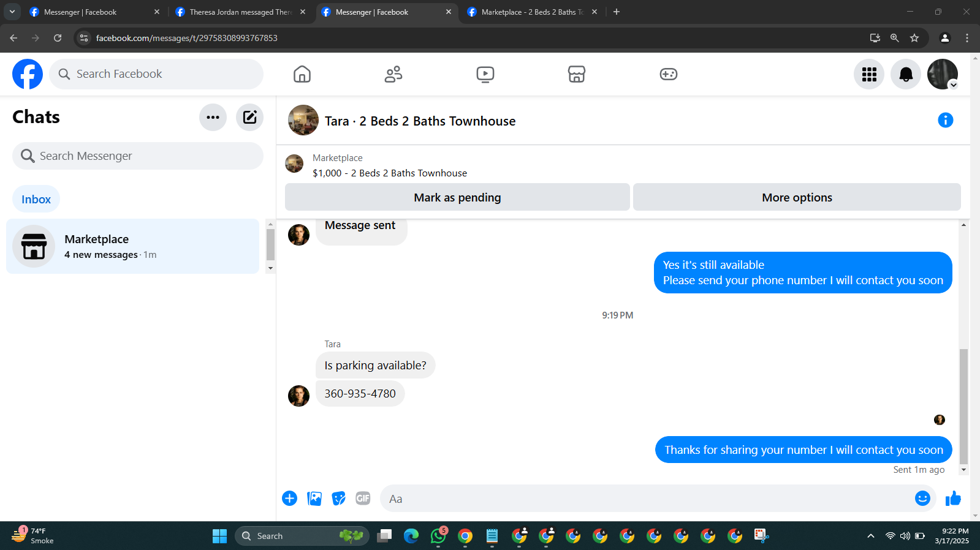
Task: Attach a file with the photo icon
Action: [x=314, y=499]
